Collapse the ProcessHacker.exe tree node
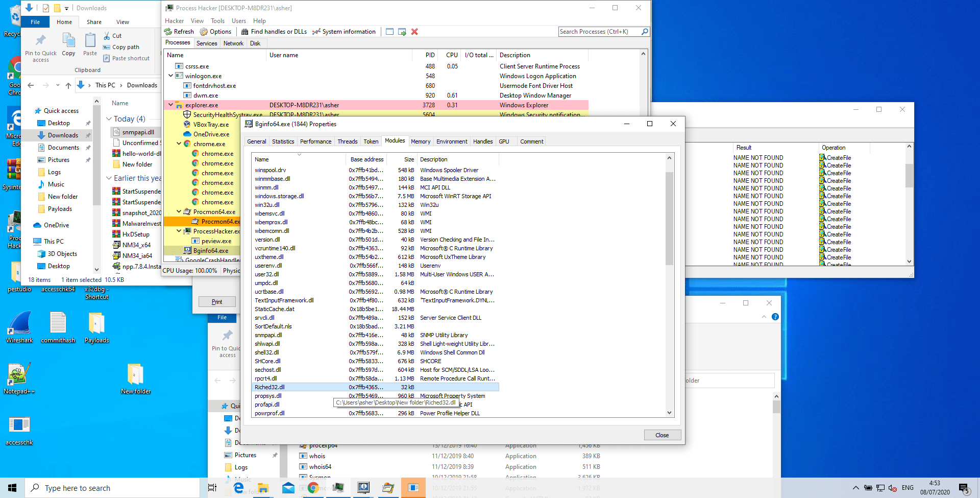The height and width of the screenshot is (498, 980). click(179, 231)
